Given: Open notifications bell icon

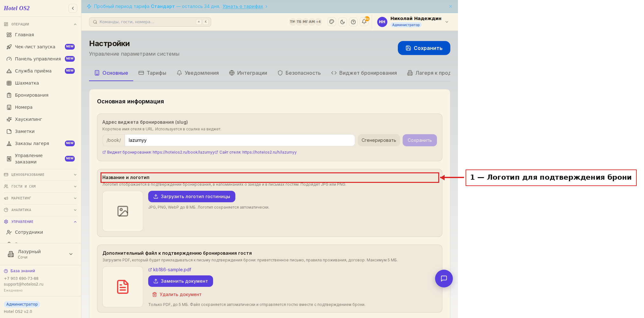Looking at the screenshot, I should coord(364,22).
